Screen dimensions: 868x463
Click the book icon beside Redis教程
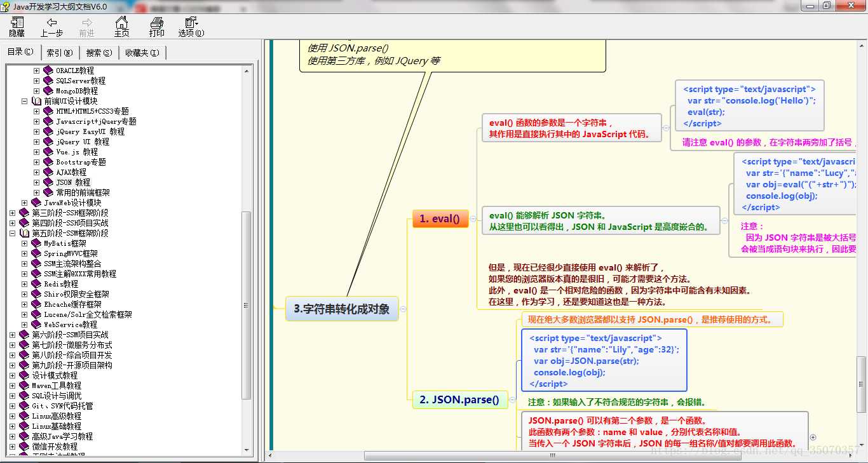pyautogui.click(x=36, y=284)
